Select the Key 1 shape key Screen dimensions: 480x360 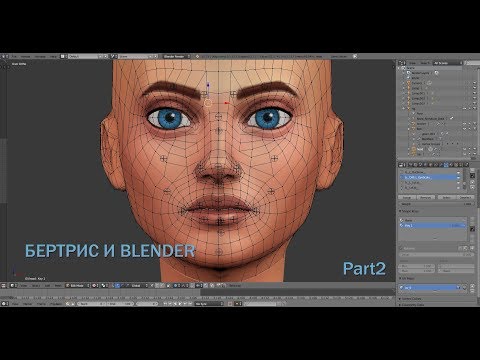click(433, 226)
